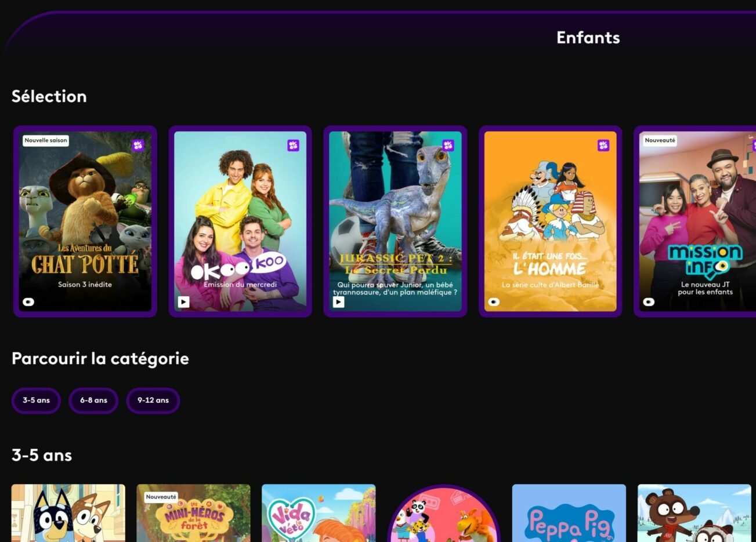Open Jurassic Pet 2 Le Secret Perdu card
Screen dimensions: 756x542
coord(395,221)
